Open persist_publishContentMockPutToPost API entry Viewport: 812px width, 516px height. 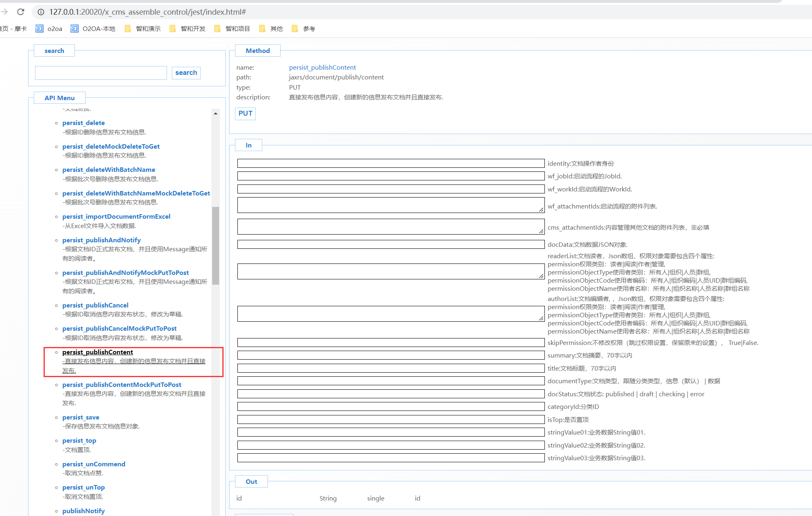(x=122, y=384)
